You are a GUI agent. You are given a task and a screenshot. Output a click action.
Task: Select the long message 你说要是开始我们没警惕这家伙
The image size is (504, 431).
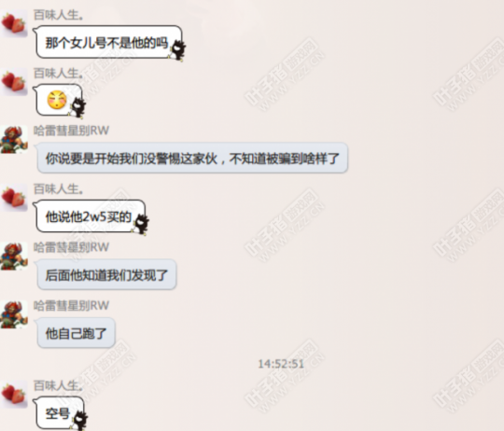pos(192,159)
